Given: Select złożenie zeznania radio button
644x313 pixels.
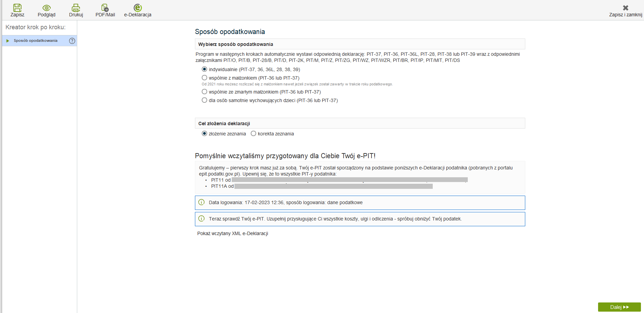Looking at the screenshot, I should (x=204, y=134).
